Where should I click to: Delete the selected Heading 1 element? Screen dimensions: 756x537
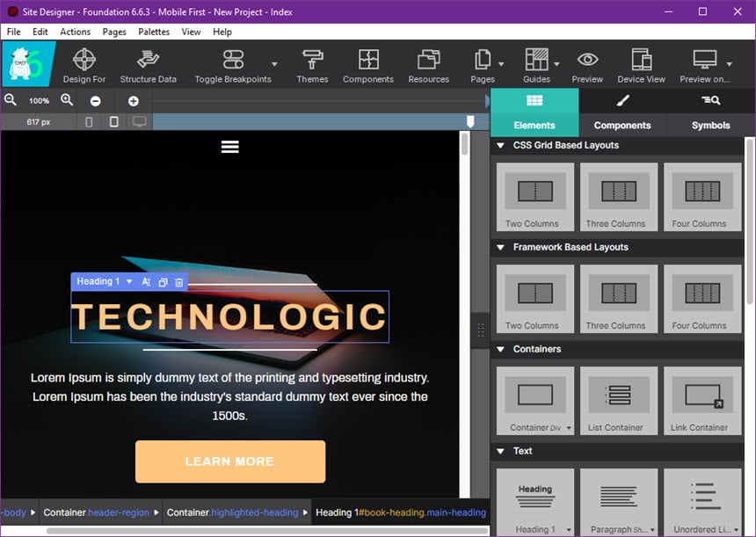pos(178,282)
